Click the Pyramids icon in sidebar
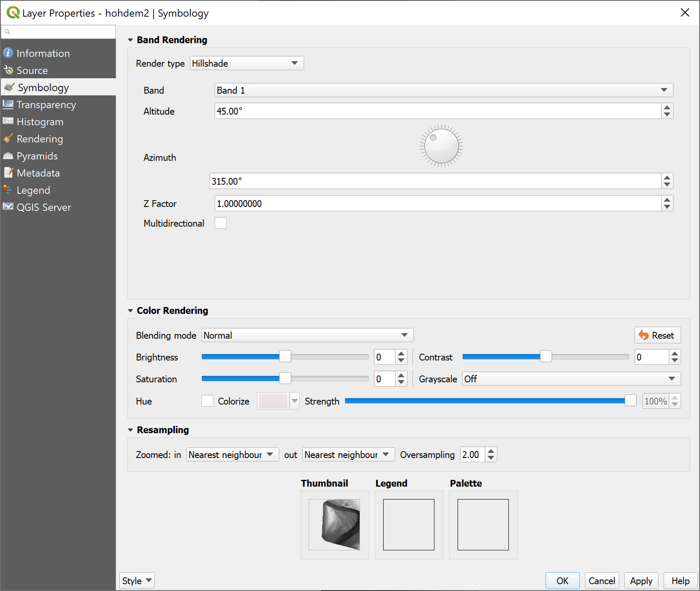 tap(8, 156)
